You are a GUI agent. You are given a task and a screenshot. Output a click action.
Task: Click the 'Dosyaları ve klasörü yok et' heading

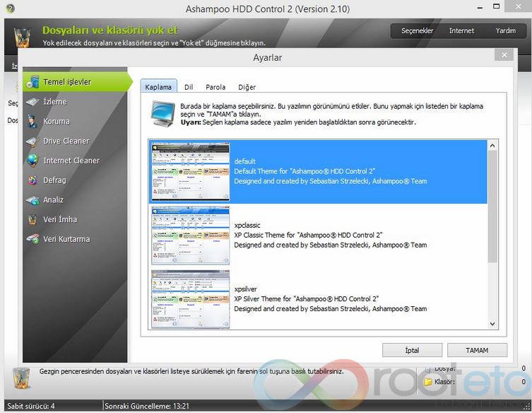[110, 30]
